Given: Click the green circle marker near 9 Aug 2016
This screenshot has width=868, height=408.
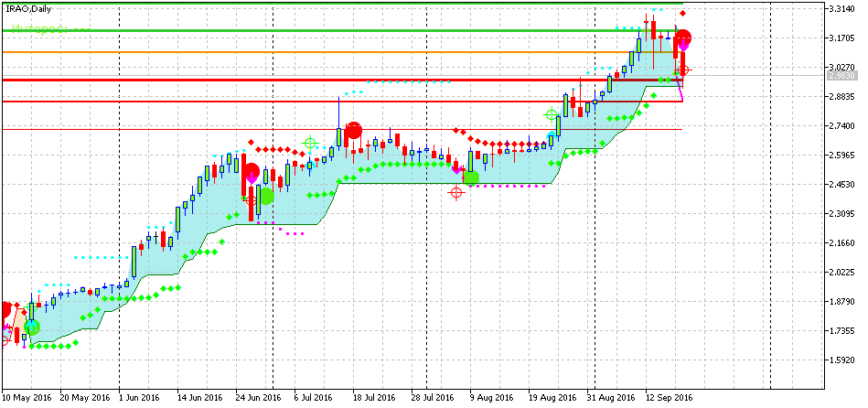Looking at the screenshot, I should [471, 177].
